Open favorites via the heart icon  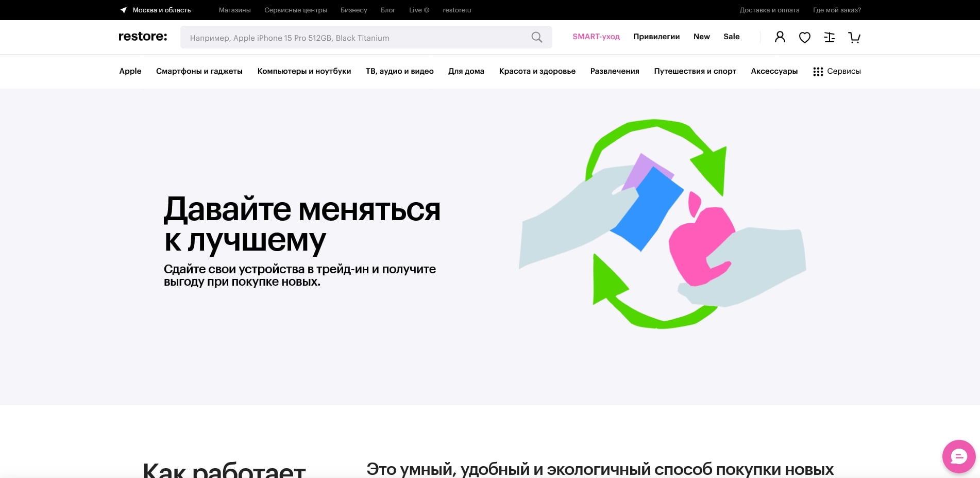tap(804, 37)
